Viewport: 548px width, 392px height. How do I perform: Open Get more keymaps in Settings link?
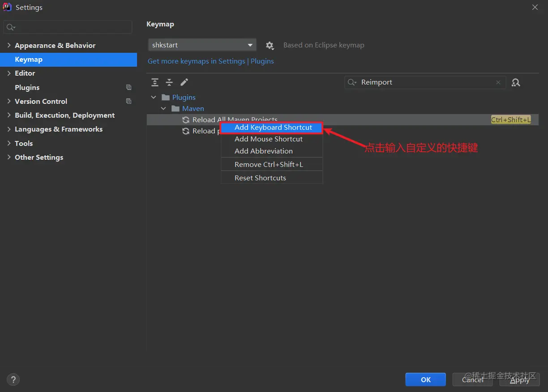pyautogui.click(x=197, y=61)
